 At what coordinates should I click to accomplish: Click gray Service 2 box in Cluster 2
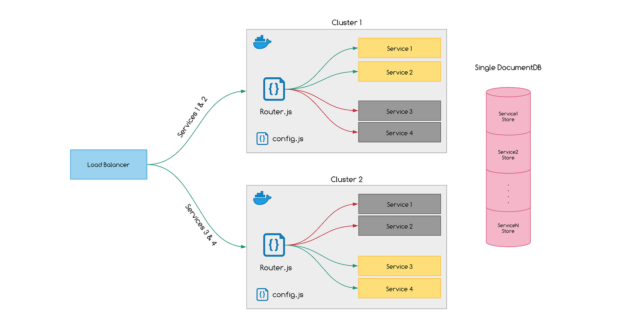pyautogui.click(x=400, y=226)
